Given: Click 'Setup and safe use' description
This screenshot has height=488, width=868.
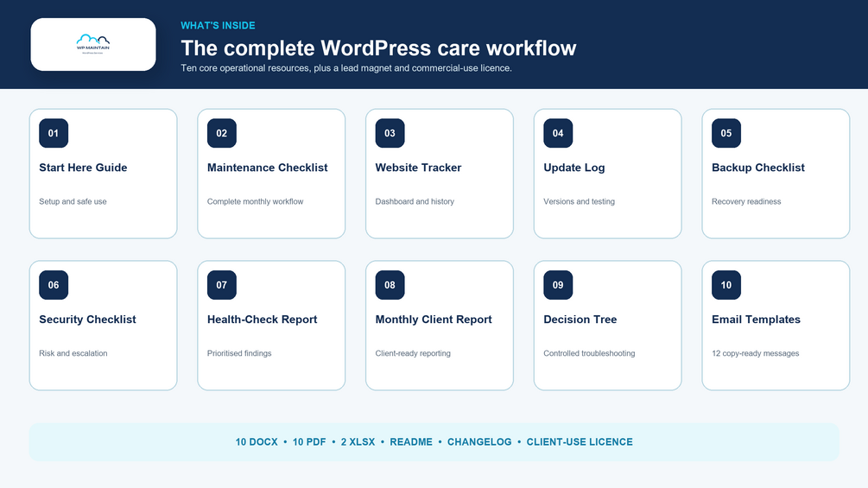Looking at the screenshot, I should click(x=73, y=201).
